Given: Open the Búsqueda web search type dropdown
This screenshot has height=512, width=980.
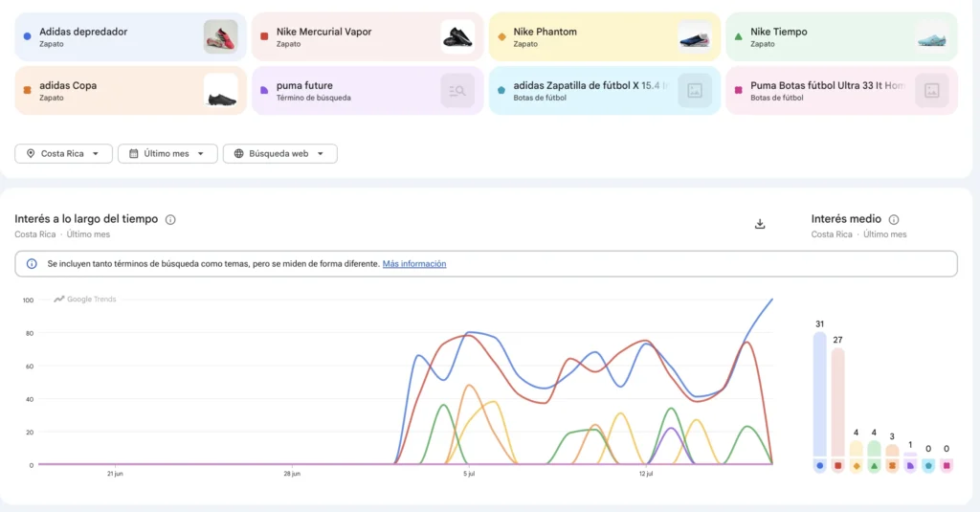Looking at the screenshot, I should [x=280, y=153].
